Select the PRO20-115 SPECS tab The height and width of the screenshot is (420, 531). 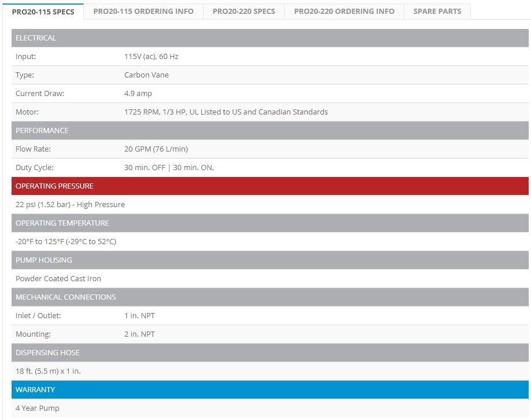(x=43, y=12)
